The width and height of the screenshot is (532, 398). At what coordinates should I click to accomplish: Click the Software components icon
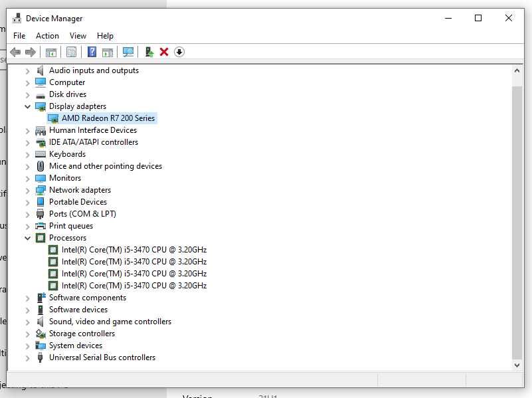pos(41,298)
